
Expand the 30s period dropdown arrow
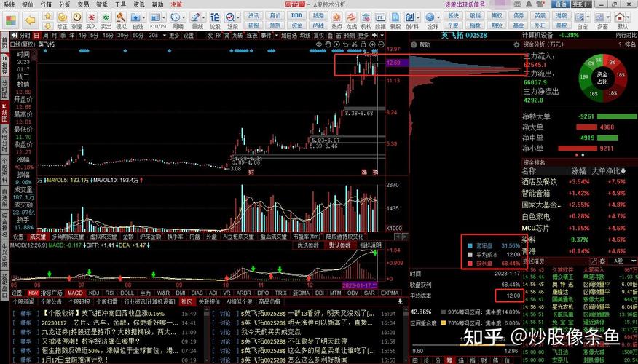tap(165, 36)
